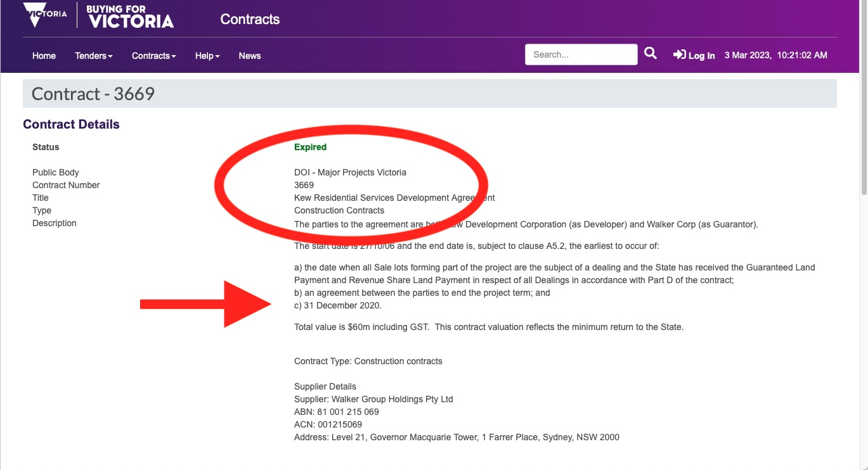Click the green Expired status text
The image size is (868, 470).
pyautogui.click(x=310, y=147)
